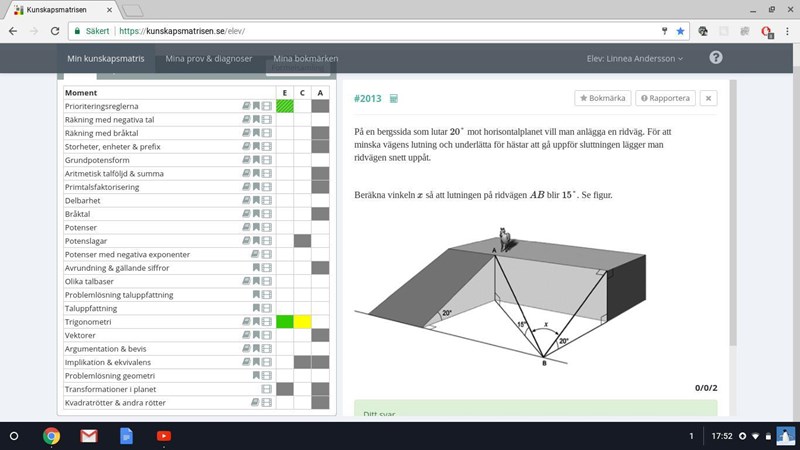Switch to Mina prov & diagnoser tab
The image size is (800, 450).
(x=209, y=59)
